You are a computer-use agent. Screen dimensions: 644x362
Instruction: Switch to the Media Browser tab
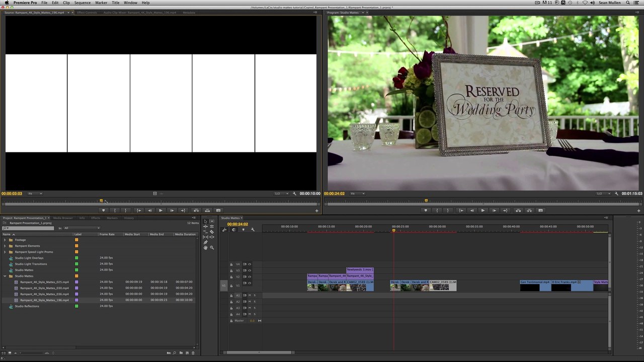coord(63,218)
